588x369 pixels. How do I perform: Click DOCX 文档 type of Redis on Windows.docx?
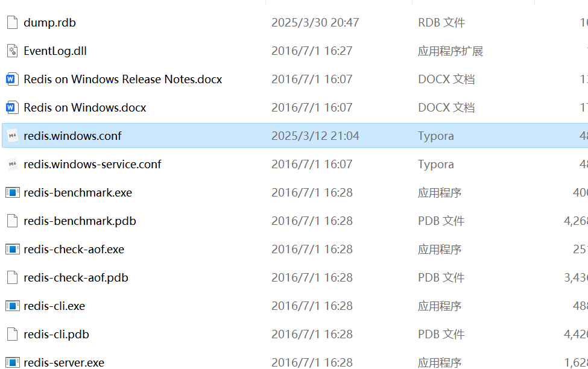(x=446, y=107)
